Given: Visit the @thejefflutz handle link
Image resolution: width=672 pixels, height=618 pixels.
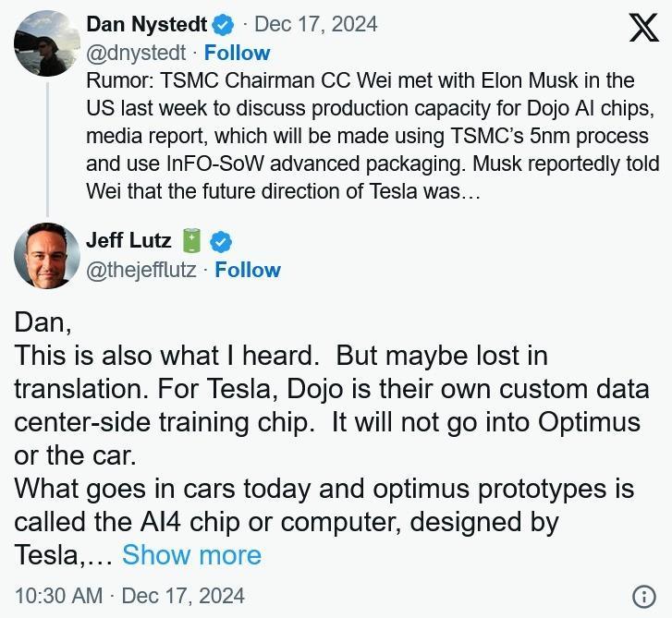Looking at the screenshot, I should click(x=141, y=270).
